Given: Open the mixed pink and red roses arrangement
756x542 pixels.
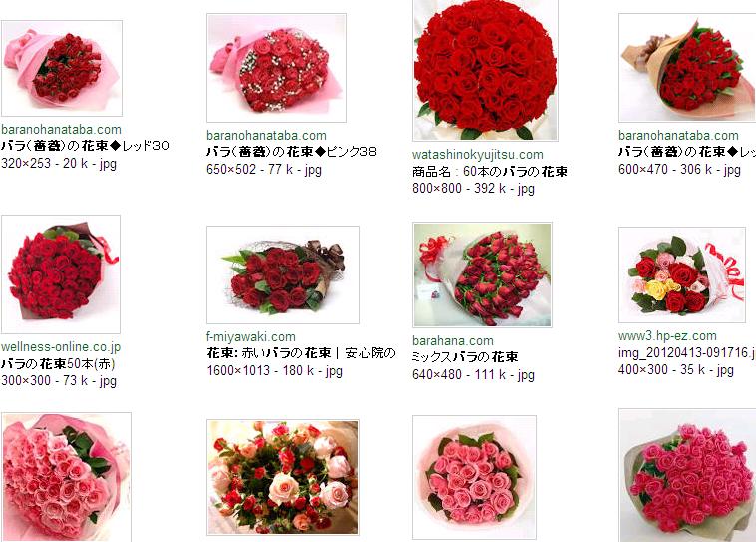Looking at the screenshot, I should coord(283,477).
